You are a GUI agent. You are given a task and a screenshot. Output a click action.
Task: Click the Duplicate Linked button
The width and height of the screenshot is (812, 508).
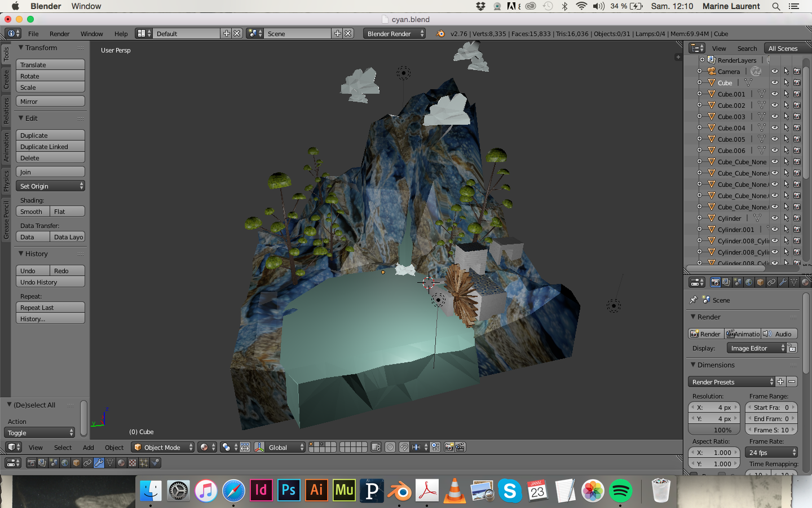pos(50,147)
